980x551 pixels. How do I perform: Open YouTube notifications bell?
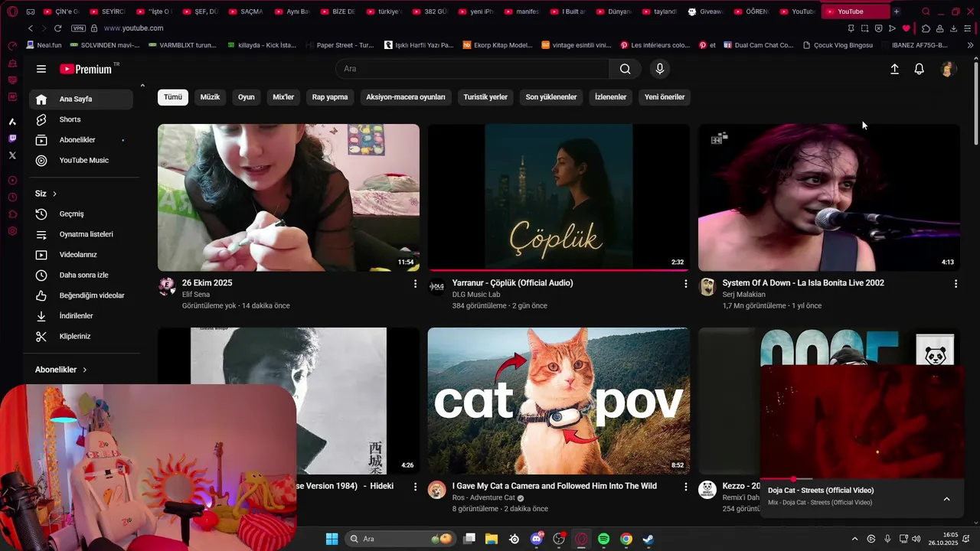click(x=920, y=69)
